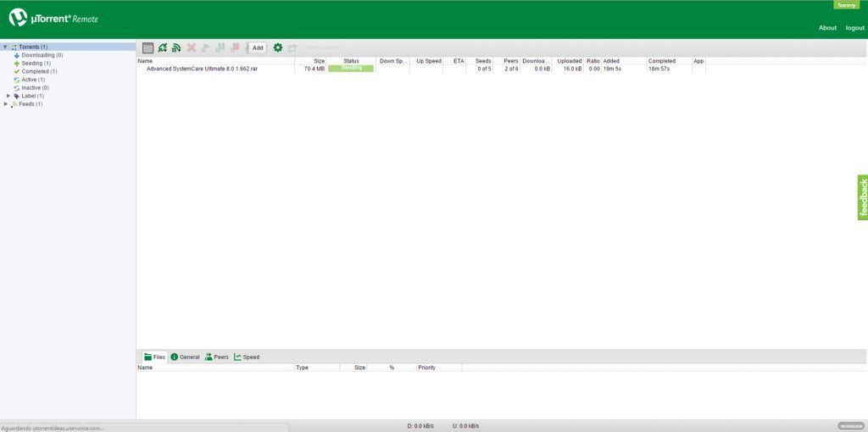Image resolution: width=868 pixels, height=432 pixels.
Task: Click the green Seeding status bar
Action: (x=351, y=69)
